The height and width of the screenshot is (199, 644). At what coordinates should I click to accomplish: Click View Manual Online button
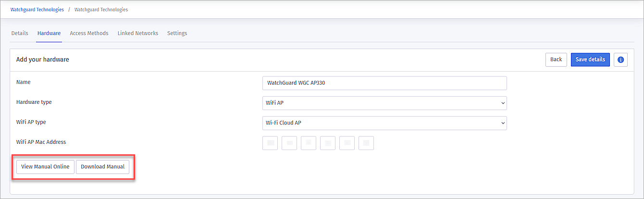45,167
